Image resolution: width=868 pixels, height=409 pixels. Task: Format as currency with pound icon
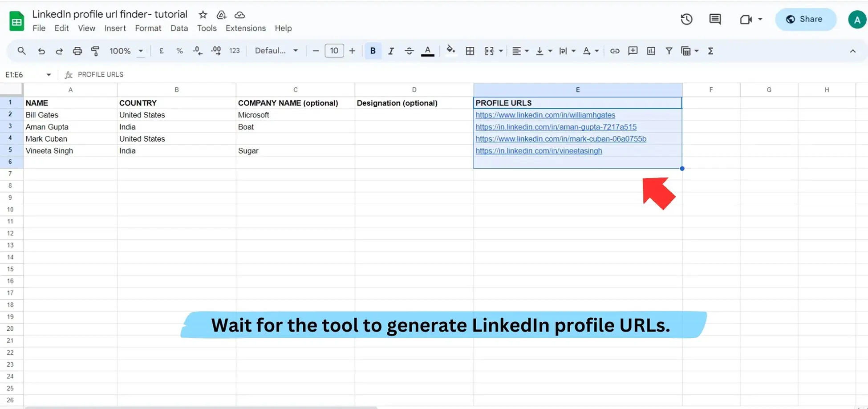click(x=161, y=51)
